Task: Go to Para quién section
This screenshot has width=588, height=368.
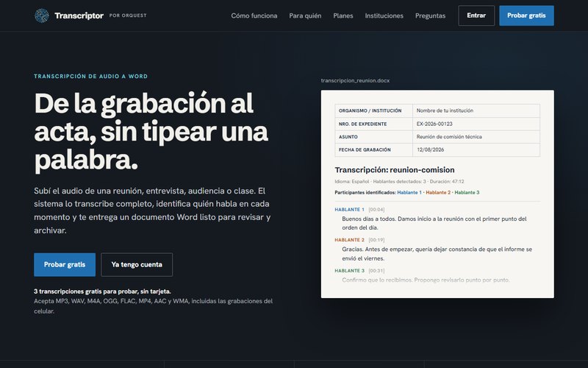Action: 305,15
